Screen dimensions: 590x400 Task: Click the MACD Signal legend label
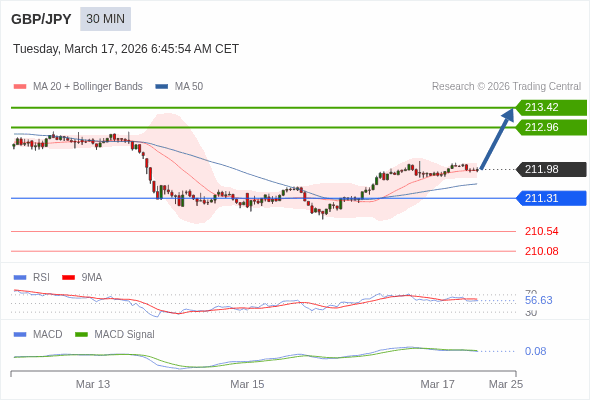(x=124, y=335)
